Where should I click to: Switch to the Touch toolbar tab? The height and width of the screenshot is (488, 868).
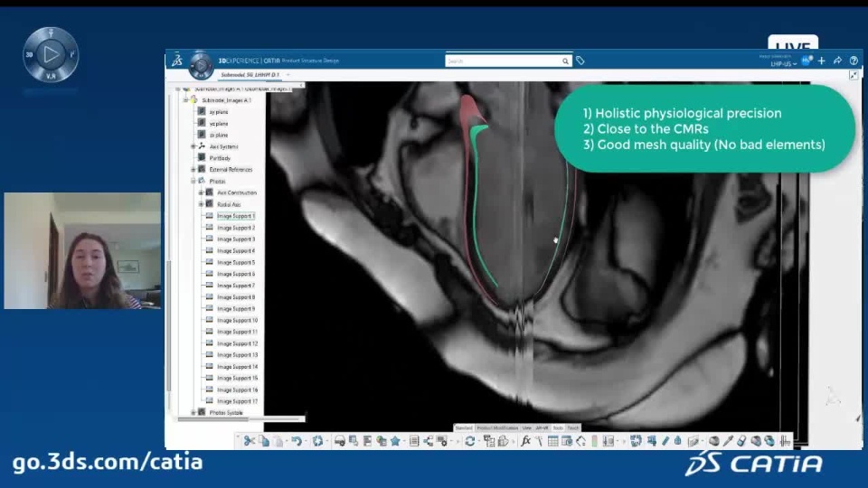[573, 428]
